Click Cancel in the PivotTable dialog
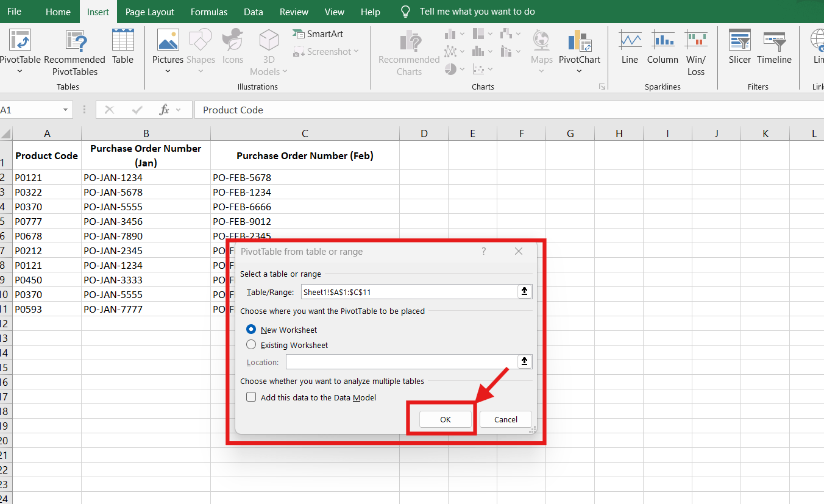Image resolution: width=824 pixels, height=504 pixels. coord(506,419)
